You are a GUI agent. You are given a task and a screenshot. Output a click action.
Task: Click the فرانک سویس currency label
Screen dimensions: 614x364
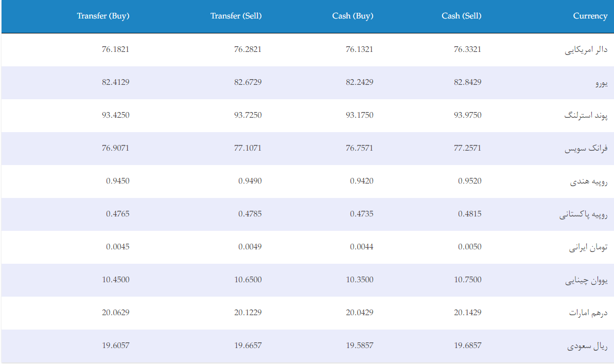[586, 148]
